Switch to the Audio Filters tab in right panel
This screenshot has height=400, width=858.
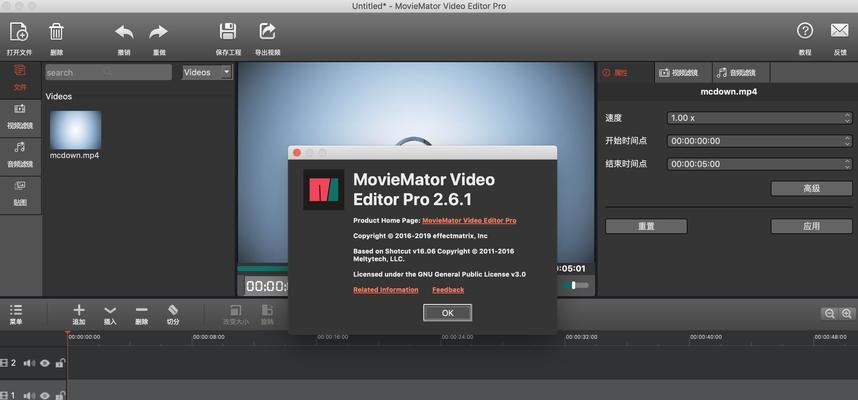click(741, 73)
